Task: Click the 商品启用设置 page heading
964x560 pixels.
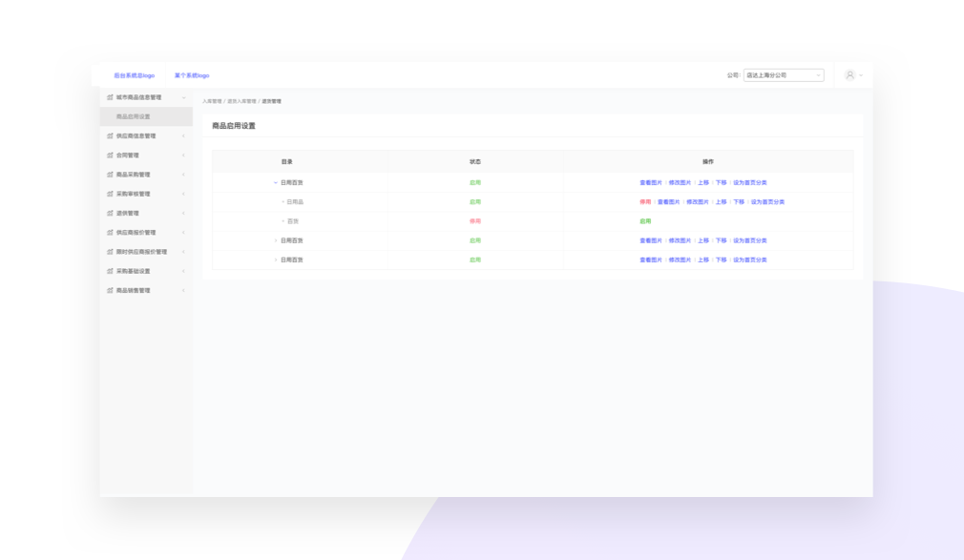Action: tap(234, 125)
